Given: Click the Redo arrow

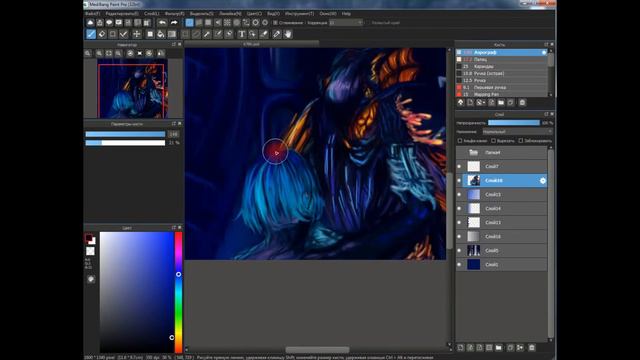Looking at the screenshot, I should point(174,22).
